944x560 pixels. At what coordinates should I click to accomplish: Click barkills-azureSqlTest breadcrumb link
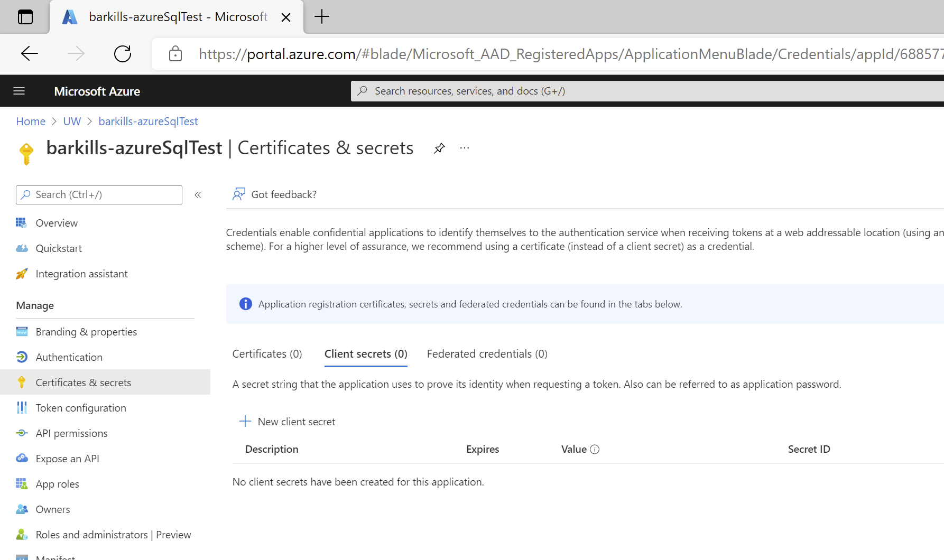point(148,122)
